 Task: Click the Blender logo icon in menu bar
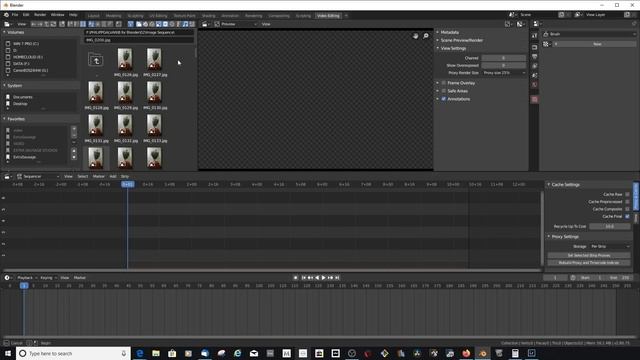tap(6, 15)
